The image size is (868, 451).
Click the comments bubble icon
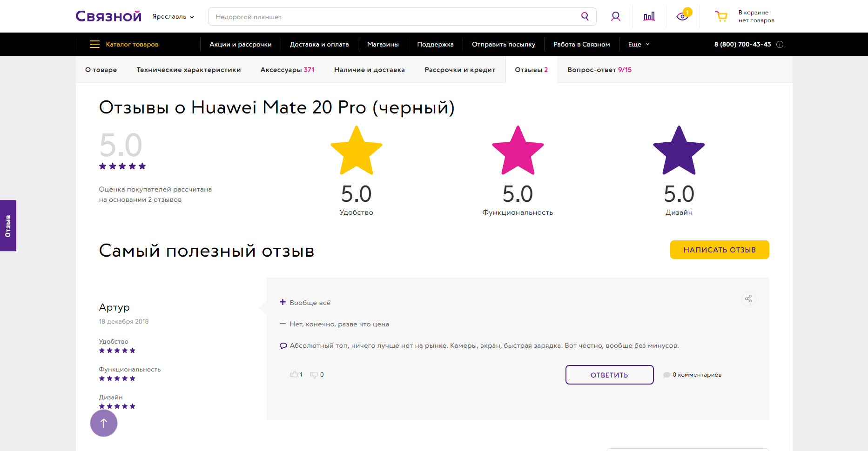pyautogui.click(x=667, y=375)
